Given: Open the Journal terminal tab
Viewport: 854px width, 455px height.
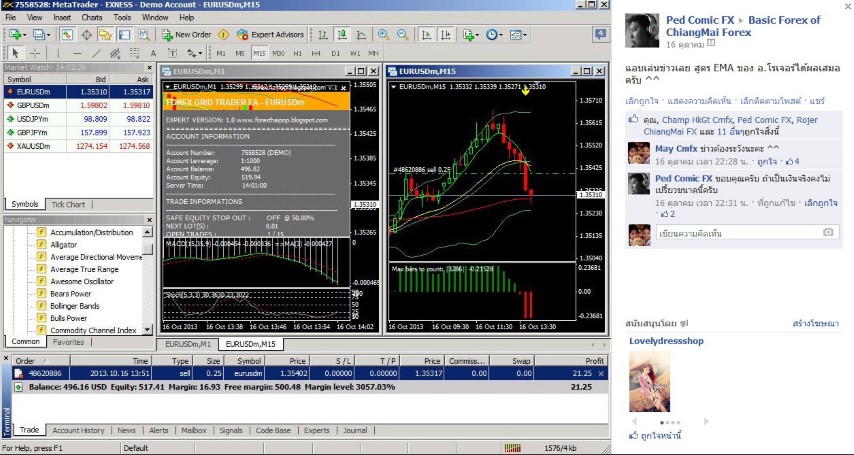Looking at the screenshot, I should pos(355,430).
